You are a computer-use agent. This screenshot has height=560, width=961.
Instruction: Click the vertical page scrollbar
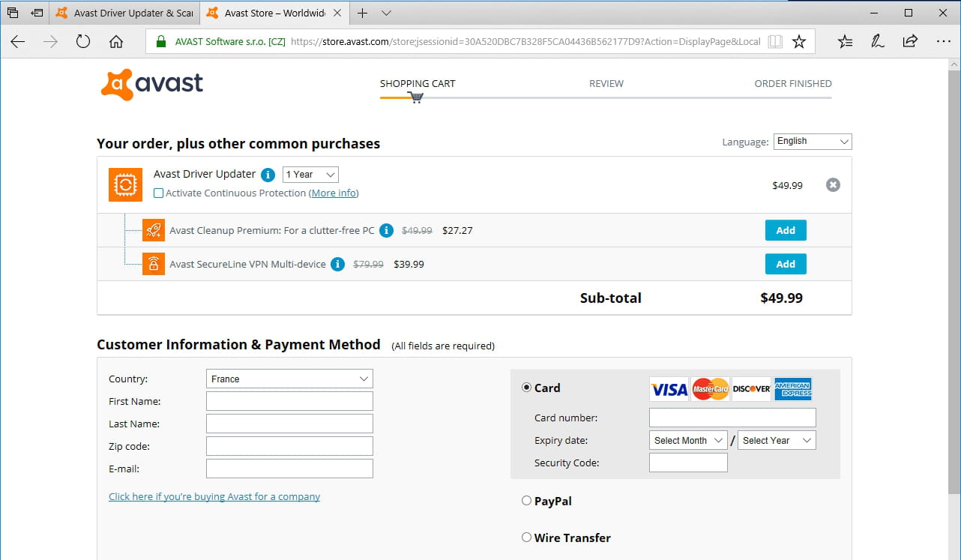click(x=954, y=283)
